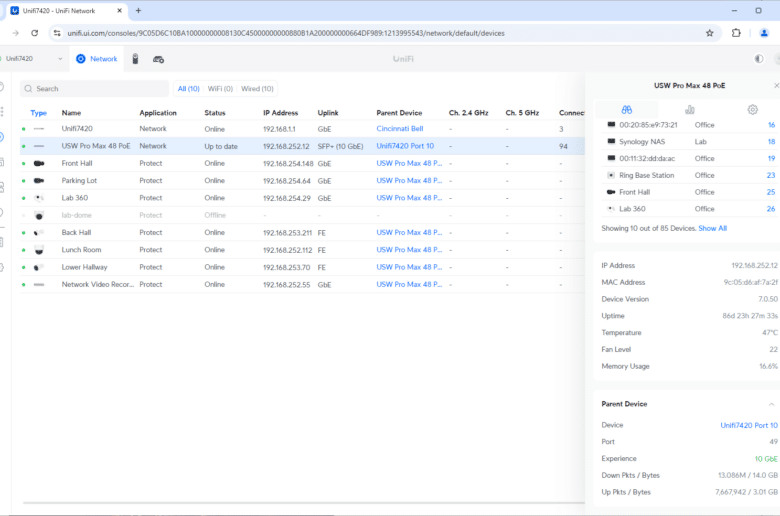Select the WiFi (0) filter tab
780x516 pixels.
coord(220,89)
